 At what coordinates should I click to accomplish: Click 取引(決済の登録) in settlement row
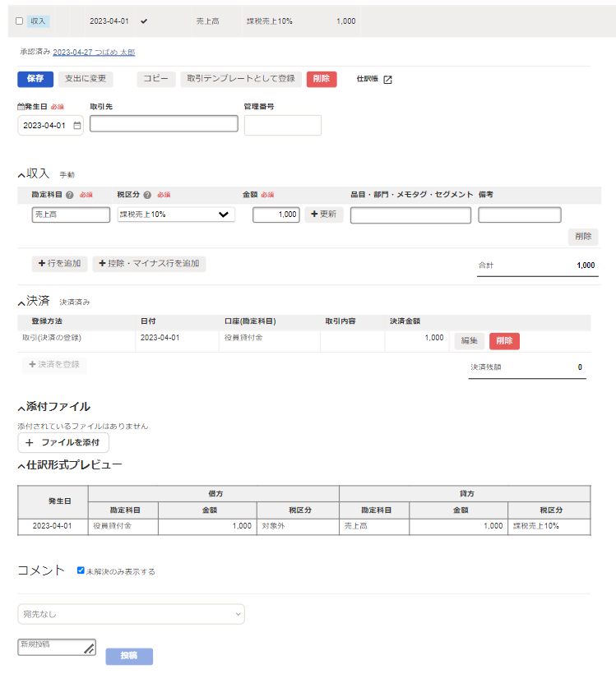tap(52, 338)
